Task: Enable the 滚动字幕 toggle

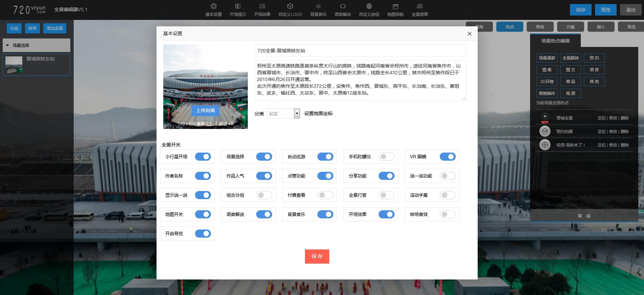Action: (448, 195)
